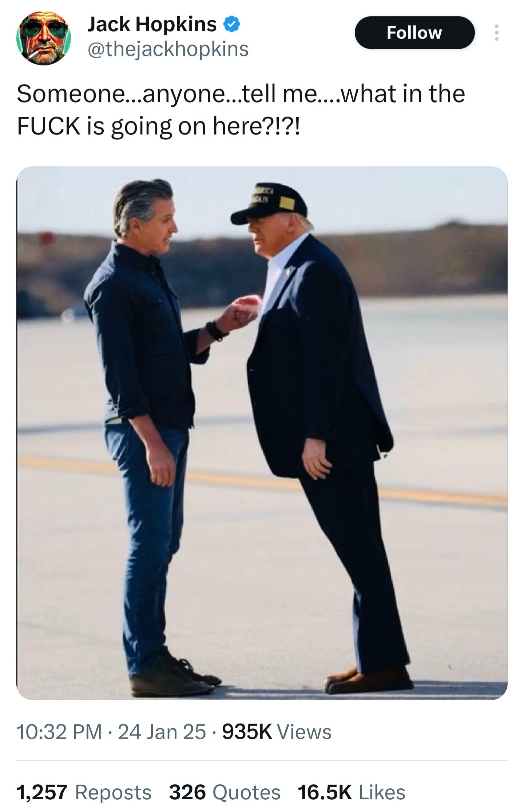This screenshot has width=524, height=812.
Task: Open the Jack Hopkins display name link
Action: [152, 25]
